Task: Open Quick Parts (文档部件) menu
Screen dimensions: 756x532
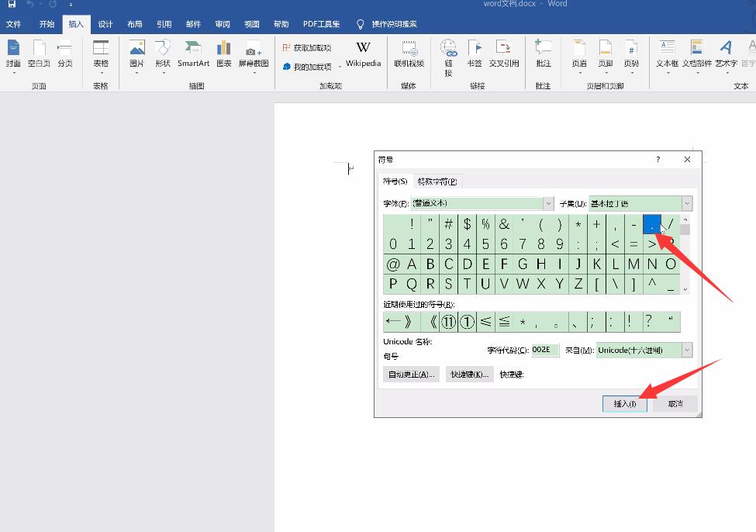Action: 697,57
